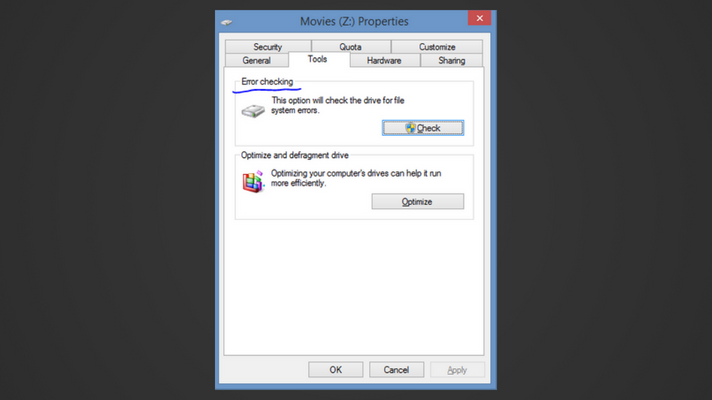Open the Customize tab

(x=437, y=47)
